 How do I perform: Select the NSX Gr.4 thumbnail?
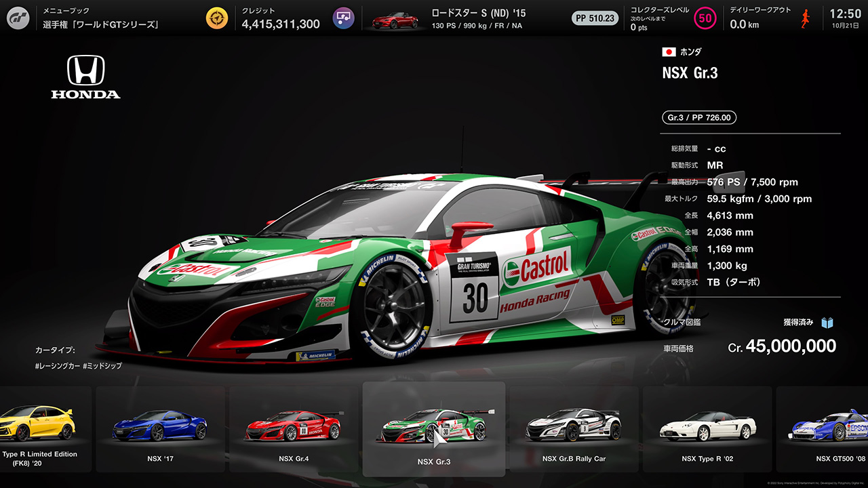pos(295,429)
